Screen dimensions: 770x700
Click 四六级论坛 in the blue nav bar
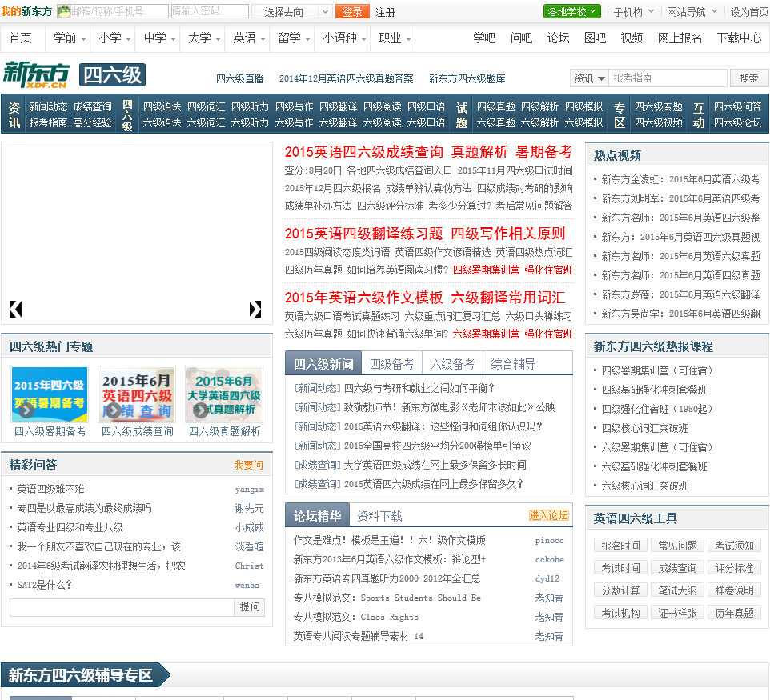pos(737,122)
